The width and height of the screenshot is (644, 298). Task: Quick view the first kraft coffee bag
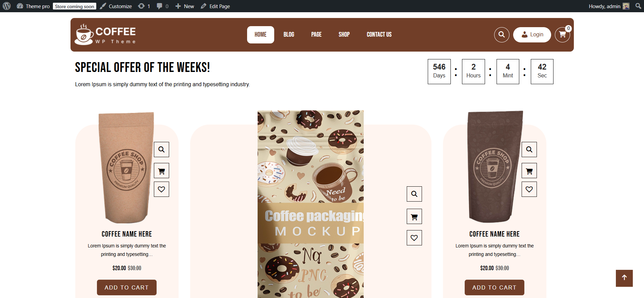(x=161, y=149)
